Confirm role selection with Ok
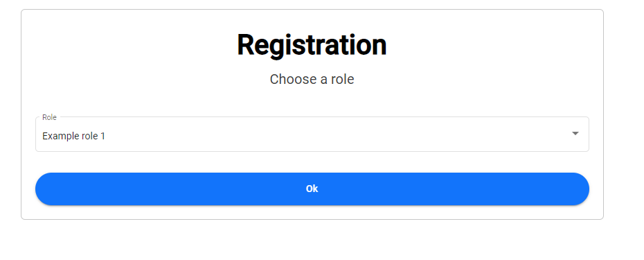644x260 pixels. (312, 189)
